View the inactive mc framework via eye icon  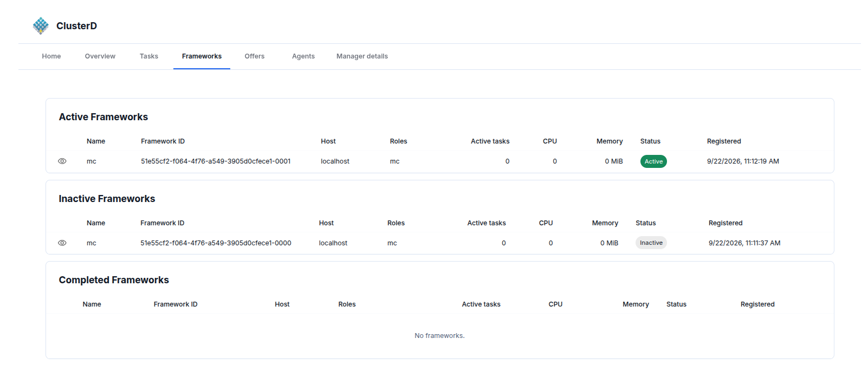pos(62,243)
